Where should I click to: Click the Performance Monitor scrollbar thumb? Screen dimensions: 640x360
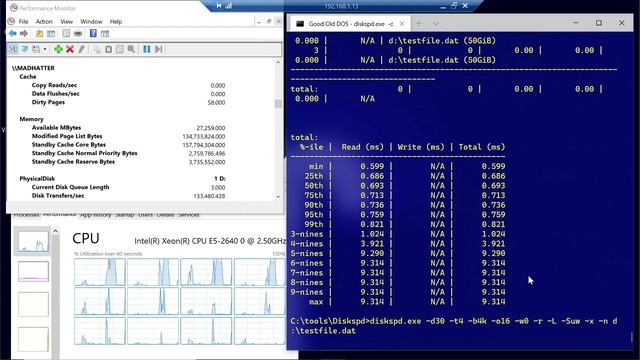pyautogui.click(x=278, y=104)
